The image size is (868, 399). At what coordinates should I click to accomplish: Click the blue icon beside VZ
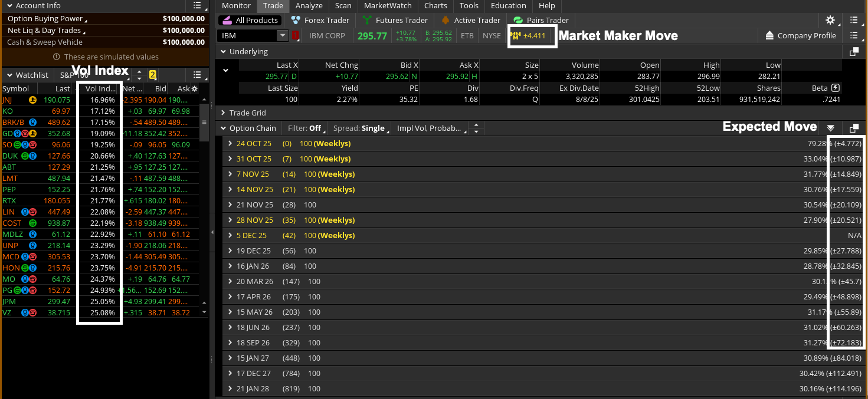tap(24, 313)
